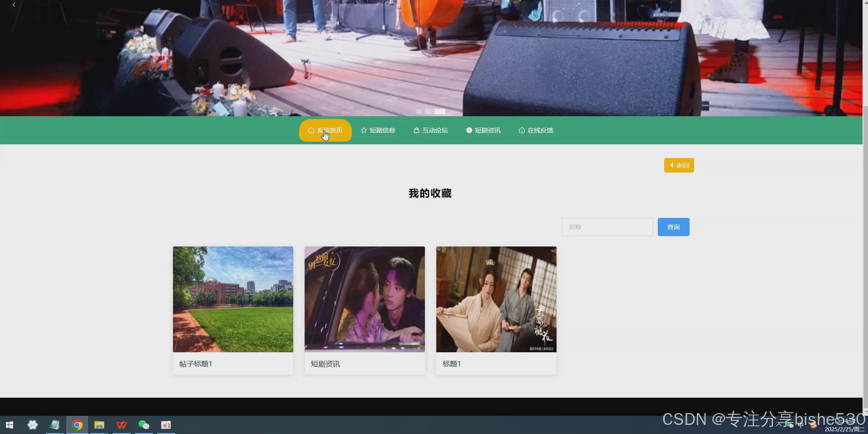Open the red app icon right of WeChat
The height and width of the screenshot is (434, 868).
[166, 425]
